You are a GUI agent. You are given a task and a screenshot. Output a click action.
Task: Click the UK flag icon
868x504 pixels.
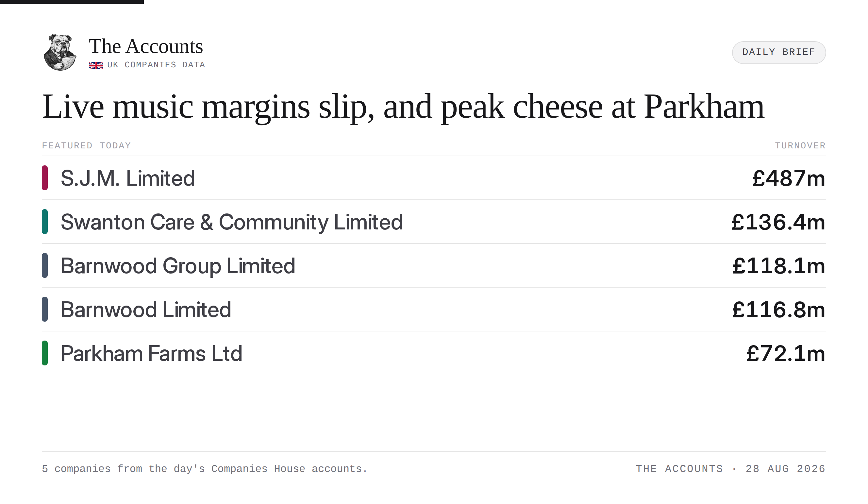[96, 65]
